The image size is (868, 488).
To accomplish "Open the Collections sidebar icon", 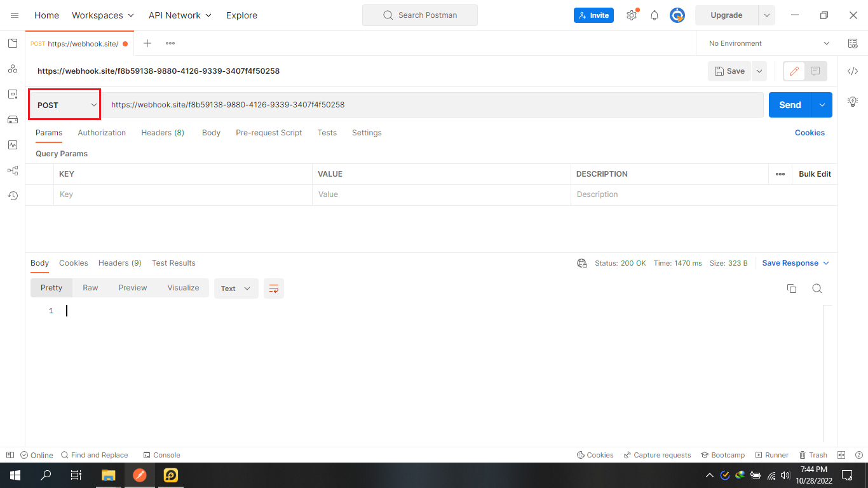I will tap(13, 43).
